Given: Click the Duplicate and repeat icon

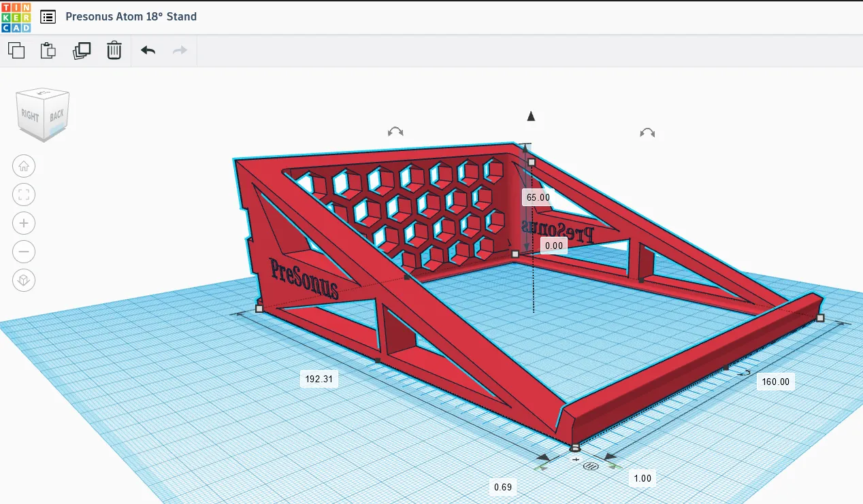Looking at the screenshot, I should tap(82, 50).
